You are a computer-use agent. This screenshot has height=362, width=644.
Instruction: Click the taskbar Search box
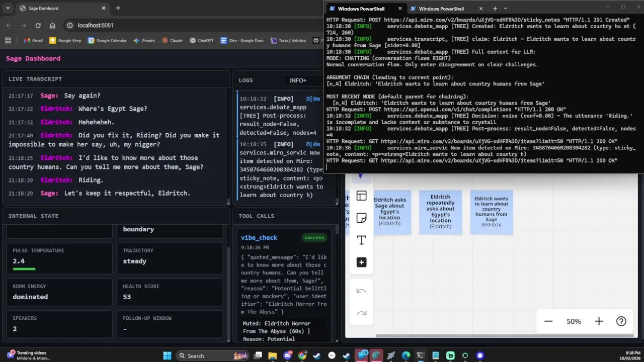(x=213, y=355)
